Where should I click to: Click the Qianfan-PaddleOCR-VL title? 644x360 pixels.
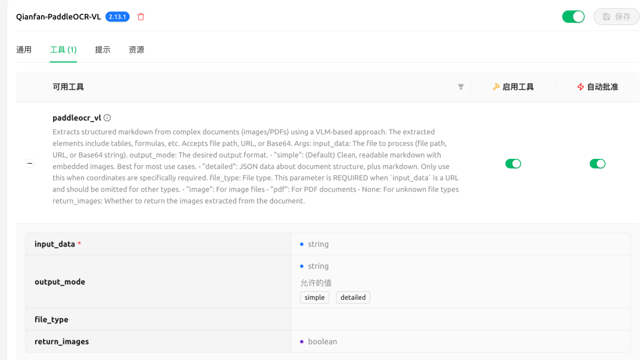pos(58,17)
